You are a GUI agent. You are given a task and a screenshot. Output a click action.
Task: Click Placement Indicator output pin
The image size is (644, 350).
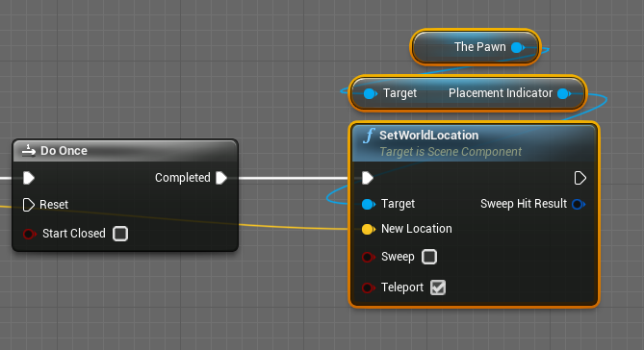(x=564, y=94)
